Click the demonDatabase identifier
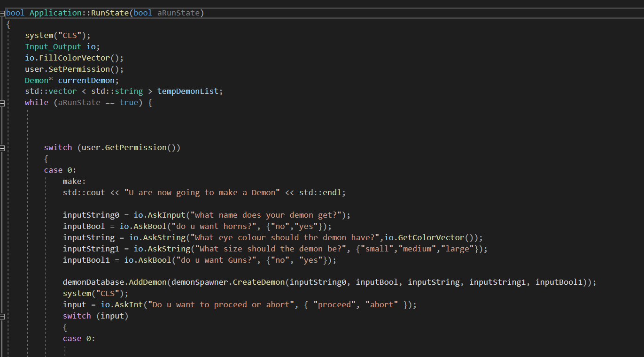Viewport: 644px width, 357px height. click(93, 282)
